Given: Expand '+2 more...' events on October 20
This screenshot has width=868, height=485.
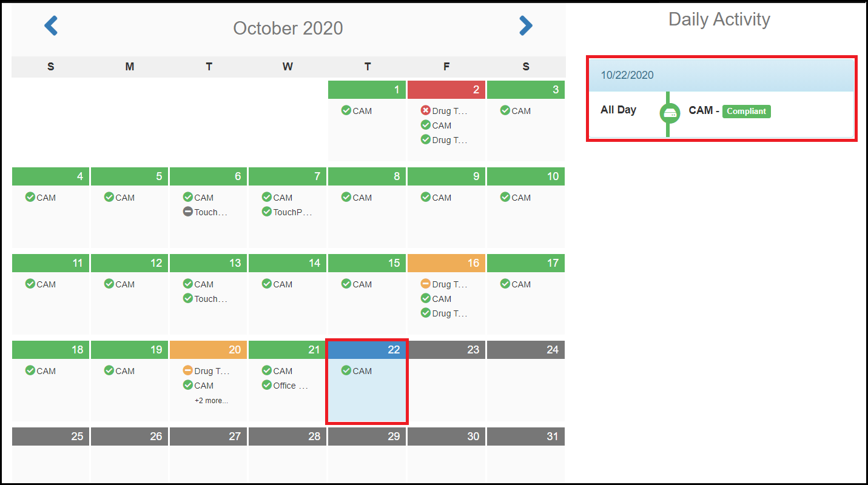Looking at the screenshot, I should (x=211, y=401).
